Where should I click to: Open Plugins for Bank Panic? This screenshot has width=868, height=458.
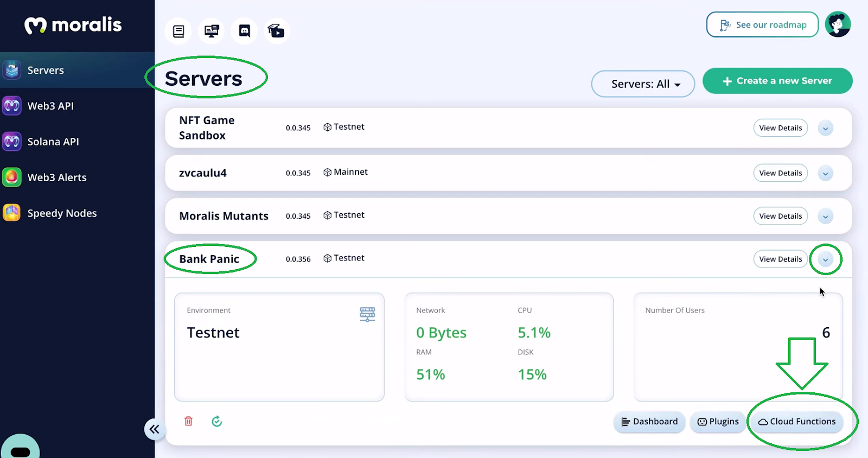click(718, 422)
